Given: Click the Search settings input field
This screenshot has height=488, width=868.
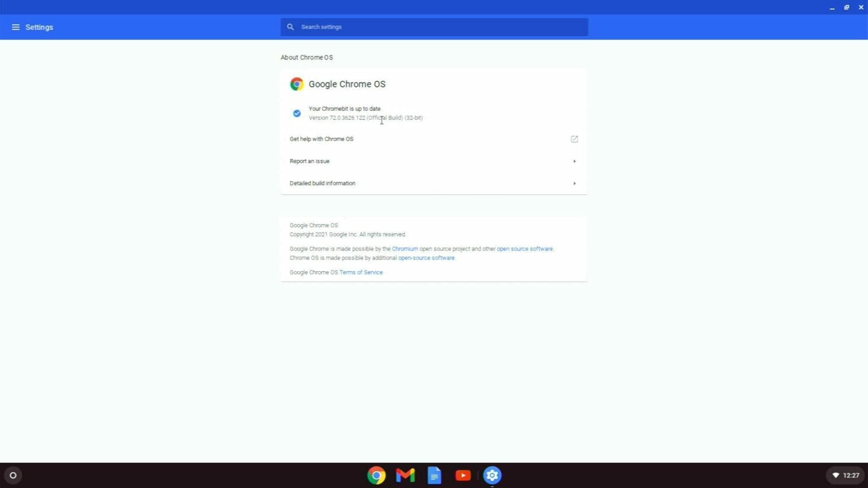Looking at the screenshot, I should [x=434, y=27].
